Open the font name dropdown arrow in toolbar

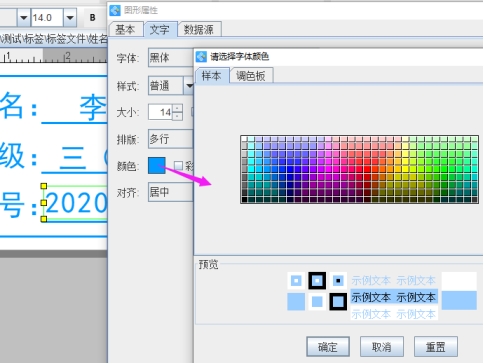click(x=23, y=17)
